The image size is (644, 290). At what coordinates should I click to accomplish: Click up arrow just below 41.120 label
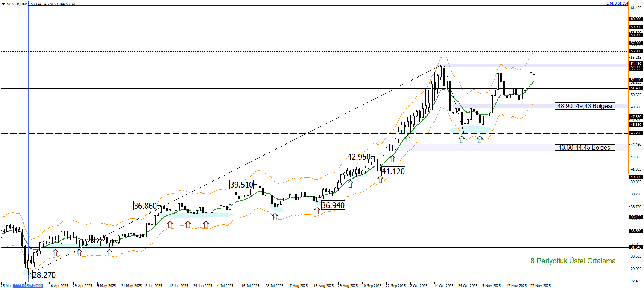coord(380,180)
